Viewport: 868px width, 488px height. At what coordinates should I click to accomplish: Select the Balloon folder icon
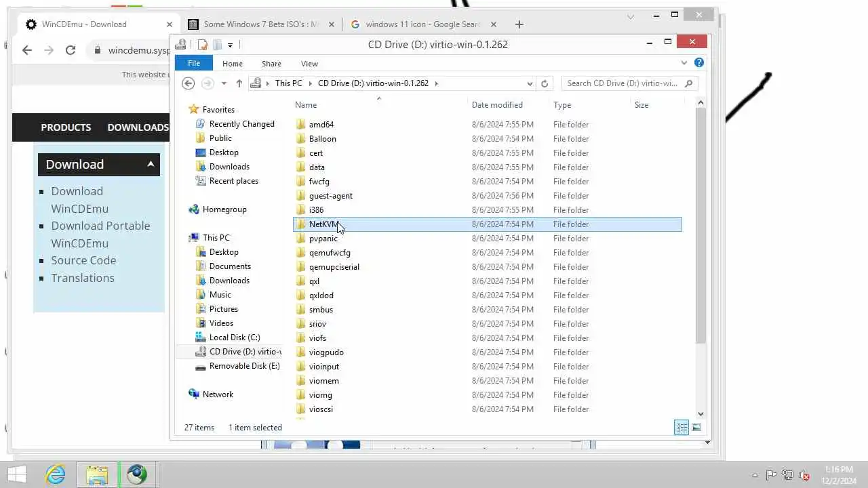[x=301, y=139]
